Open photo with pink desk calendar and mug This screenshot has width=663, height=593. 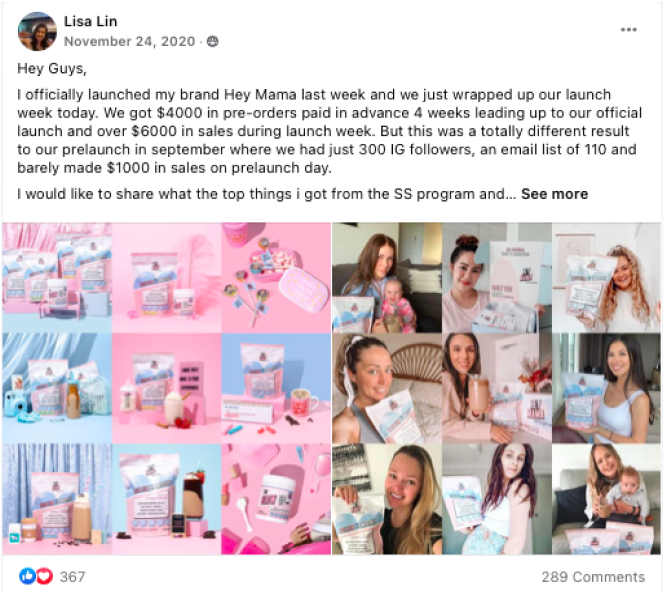(276, 388)
